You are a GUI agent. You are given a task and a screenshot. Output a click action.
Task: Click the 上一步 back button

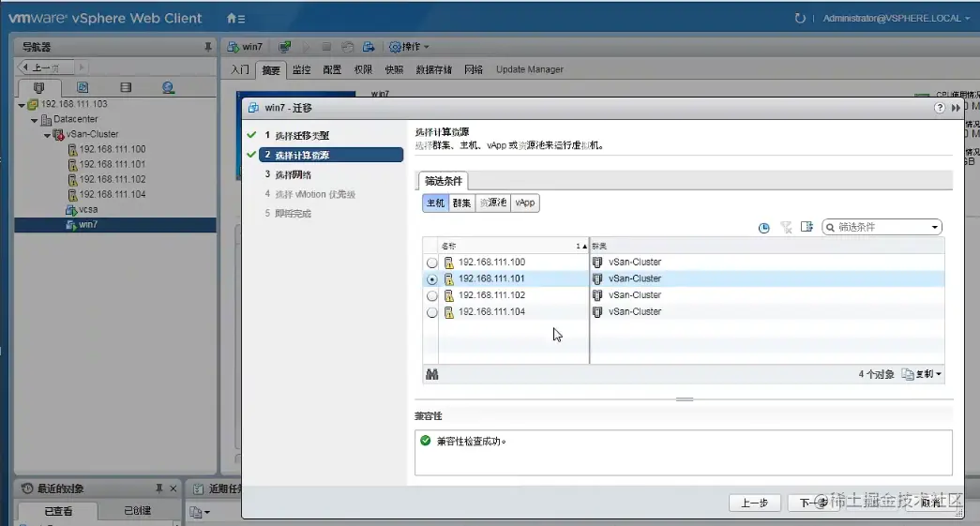pos(754,503)
